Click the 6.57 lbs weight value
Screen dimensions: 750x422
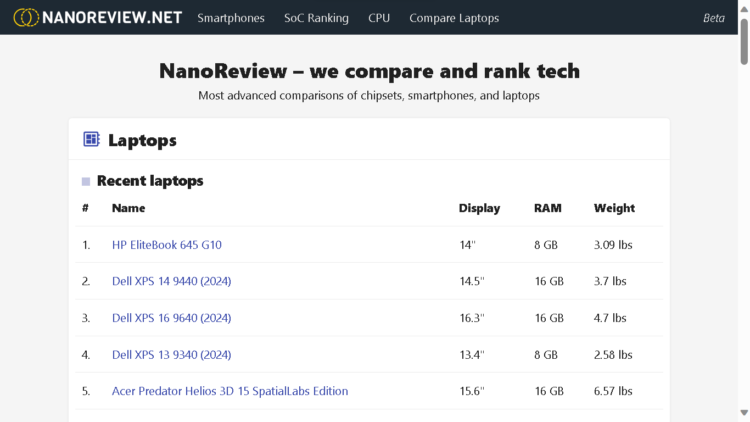pyautogui.click(x=613, y=391)
